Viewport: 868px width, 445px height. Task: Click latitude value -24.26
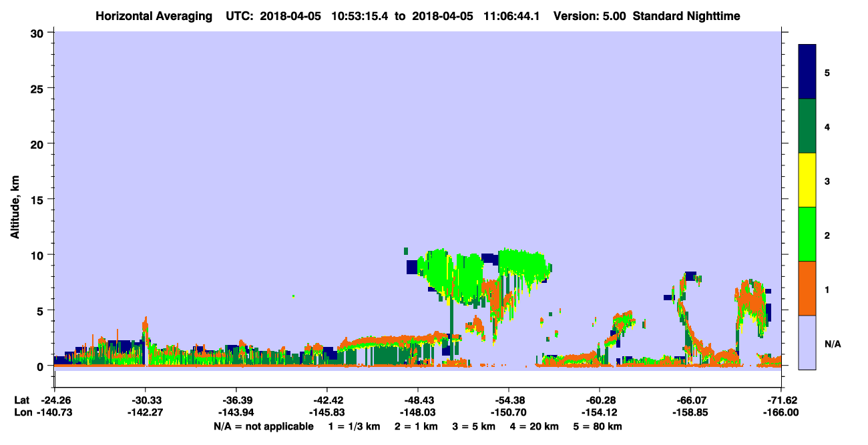54,400
